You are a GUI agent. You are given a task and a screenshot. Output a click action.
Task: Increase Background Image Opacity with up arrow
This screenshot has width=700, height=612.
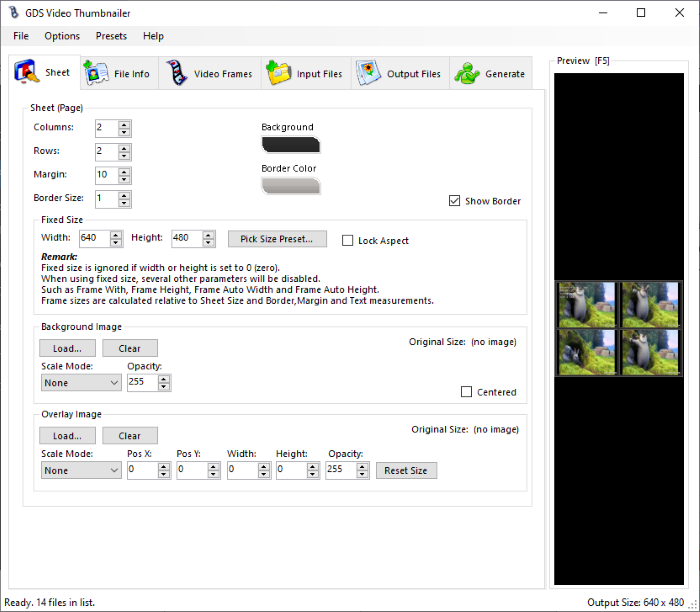click(x=164, y=379)
